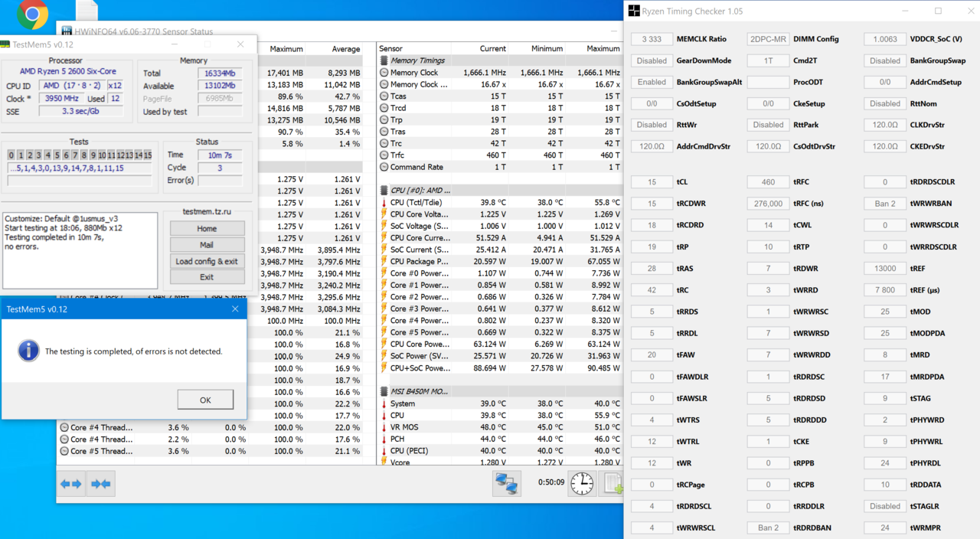Viewport: 980px width, 539px height.
Task: Click the thermometer icon for CPU (Tctl/Tdie)
Action: click(384, 203)
